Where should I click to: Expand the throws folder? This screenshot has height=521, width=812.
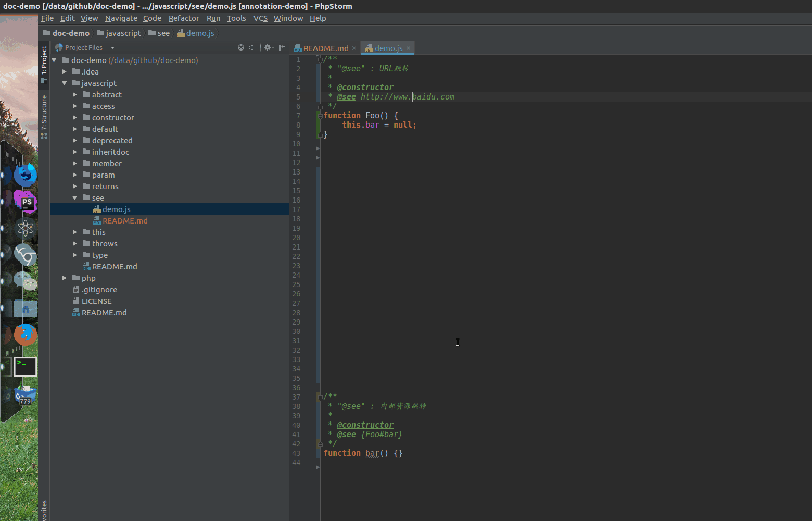pos(75,244)
